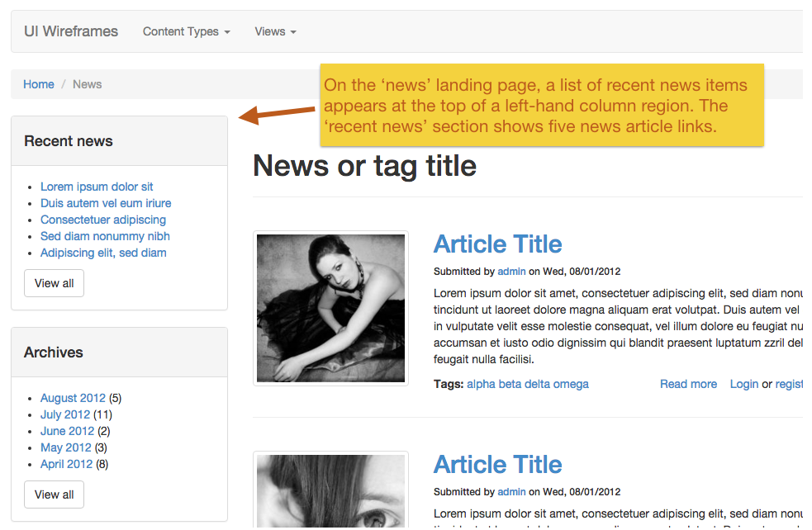This screenshot has height=530, width=812.
Task: Open the Views dropdown menu
Action: [x=275, y=31]
